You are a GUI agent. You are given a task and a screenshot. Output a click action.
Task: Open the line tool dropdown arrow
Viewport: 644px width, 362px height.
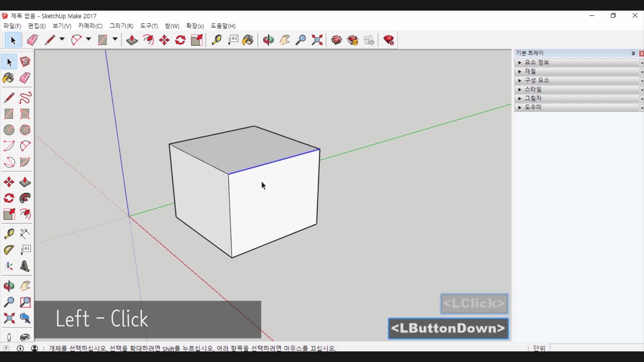click(x=62, y=39)
